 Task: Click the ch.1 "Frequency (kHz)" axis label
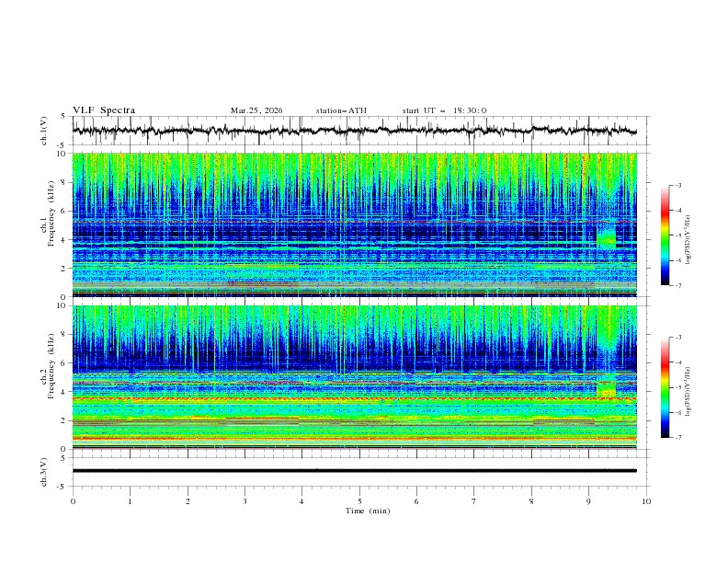[x=51, y=213]
